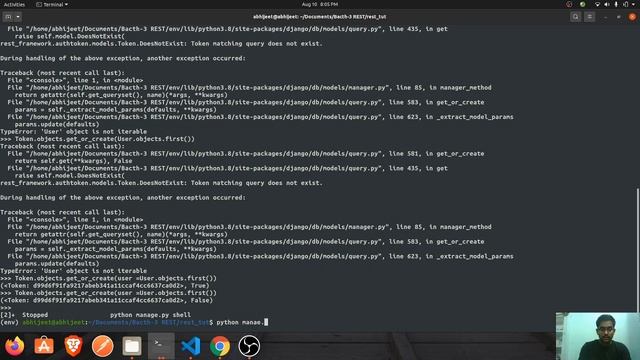Minimize the terminal window
The image size is (640, 360).
click(x=605, y=17)
